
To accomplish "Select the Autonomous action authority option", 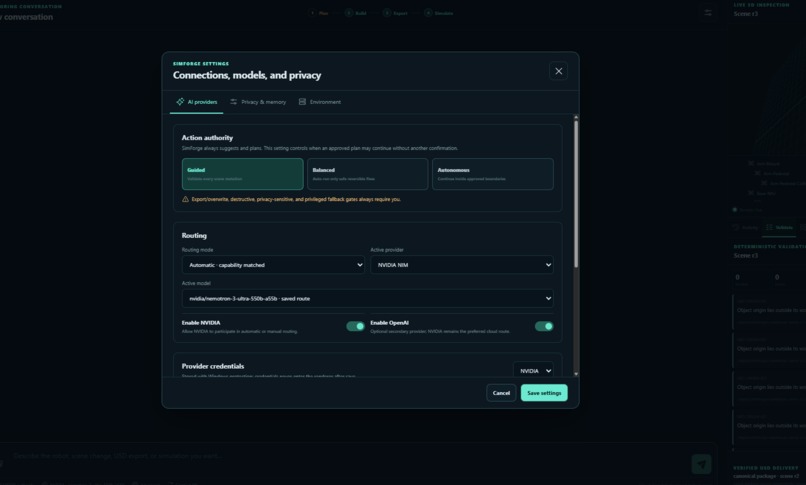I will 493,174.
